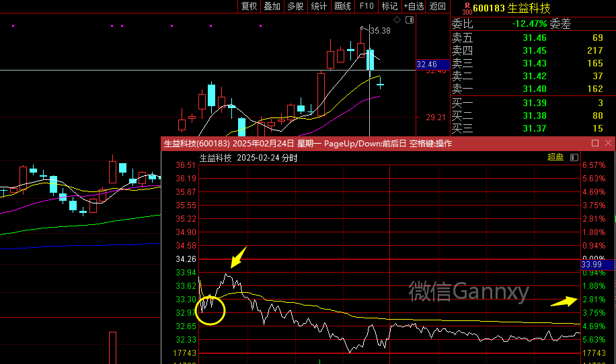Click the 17743 volume axis label on left
This screenshot has height=364, width=616.
(185, 353)
